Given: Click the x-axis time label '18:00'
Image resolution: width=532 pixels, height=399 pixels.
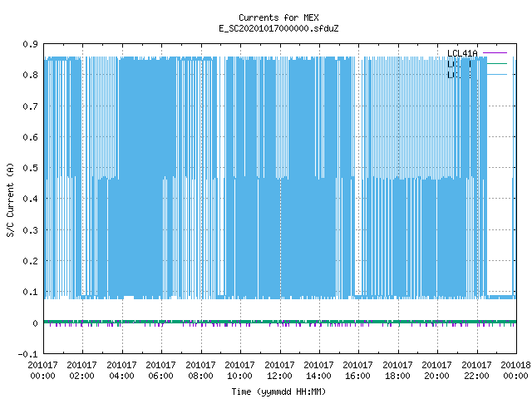Looking at the screenshot, I should 397,376.
